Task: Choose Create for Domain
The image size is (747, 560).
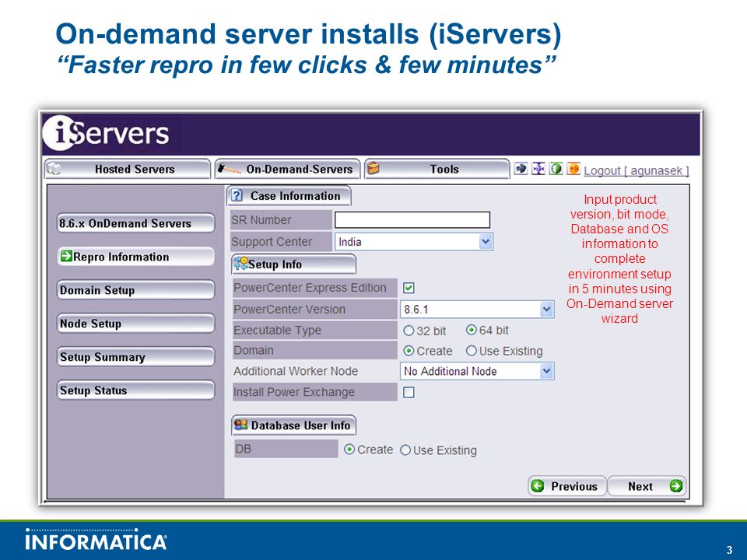Action: coord(409,351)
